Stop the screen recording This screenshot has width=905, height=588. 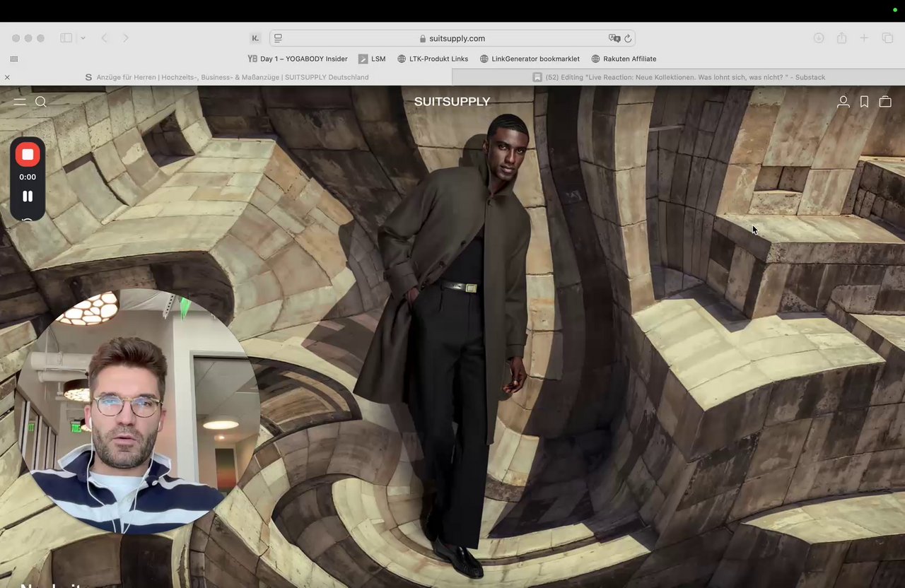[28, 154]
